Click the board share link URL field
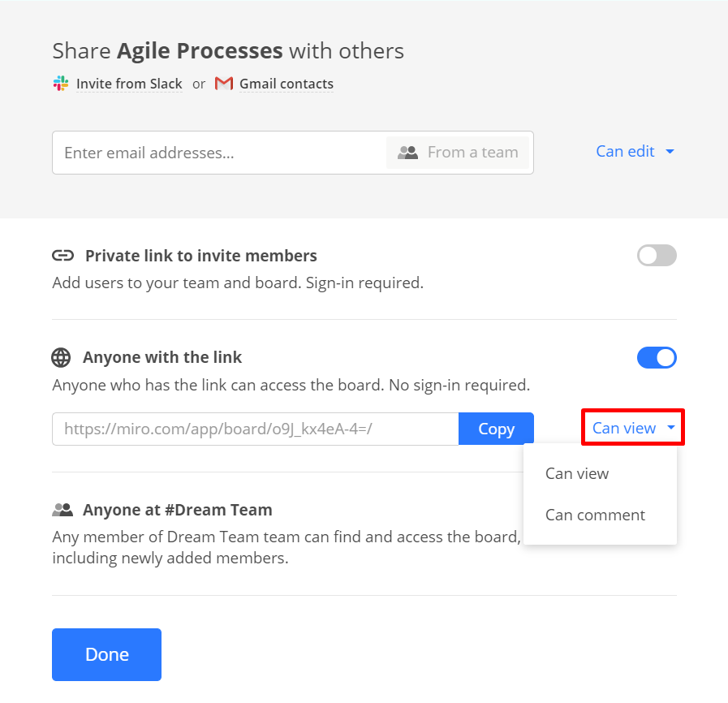Image resolution: width=728 pixels, height=703 pixels. 255,429
